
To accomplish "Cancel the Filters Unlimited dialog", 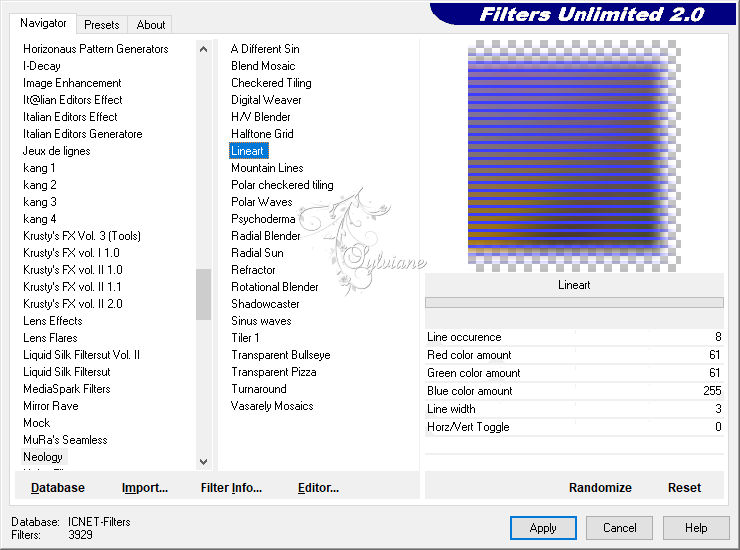I will coord(619,528).
